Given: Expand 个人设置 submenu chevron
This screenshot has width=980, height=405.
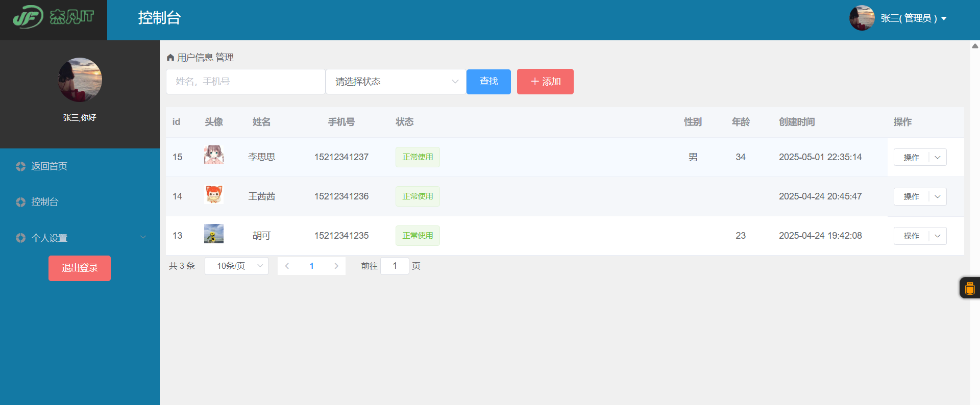Looking at the screenshot, I should click(x=143, y=237).
